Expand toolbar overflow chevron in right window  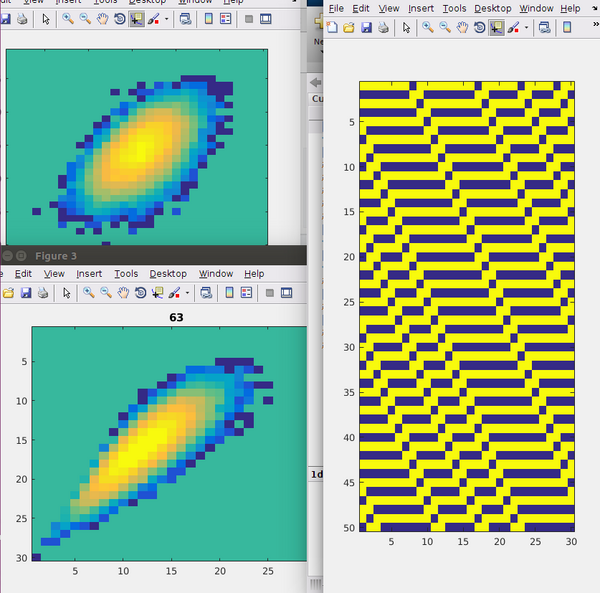pyautogui.click(x=595, y=24)
